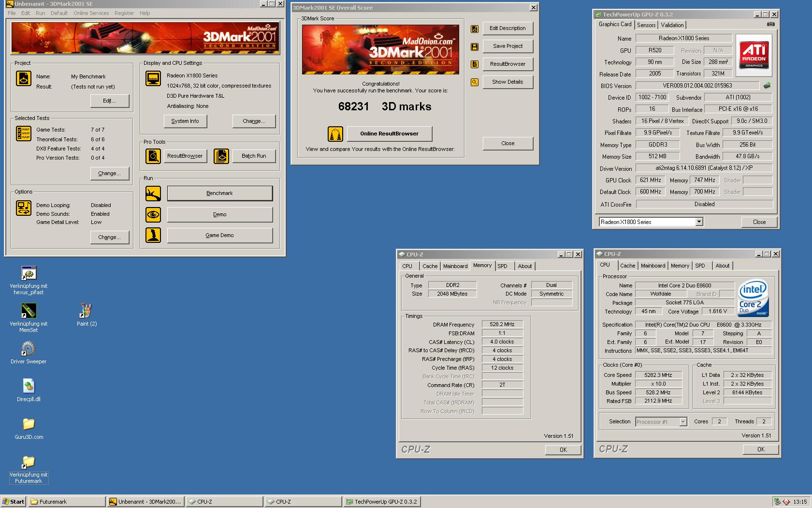Click the Edit Description icon in score window
Screen dimensions: 812x508
pyautogui.click(x=475, y=29)
